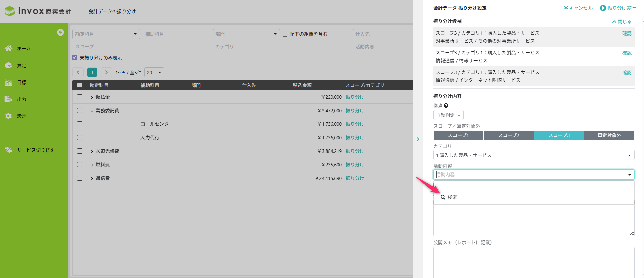This screenshot has width=644, height=278.
Task: Open 設定 gear icon
Action: [x=8, y=116]
